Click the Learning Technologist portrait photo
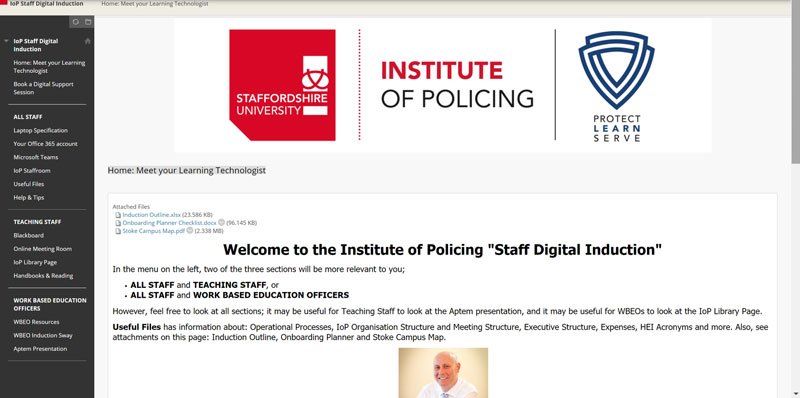The image size is (800, 398). coord(443,373)
